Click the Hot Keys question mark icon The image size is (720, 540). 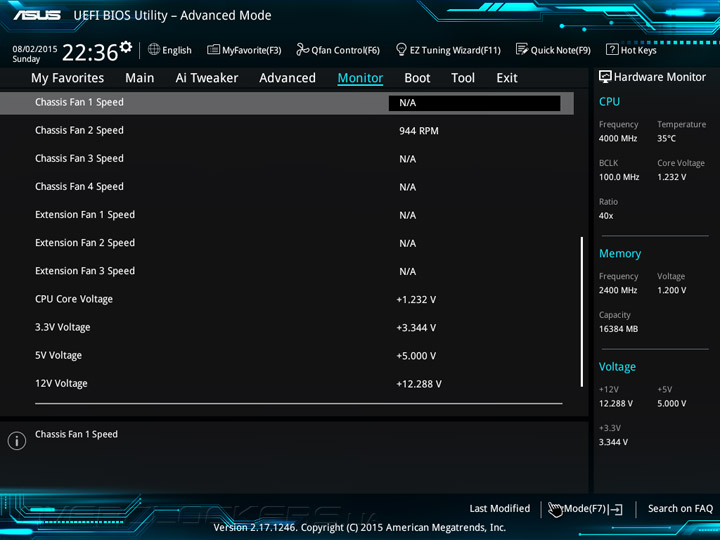click(x=612, y=49)
